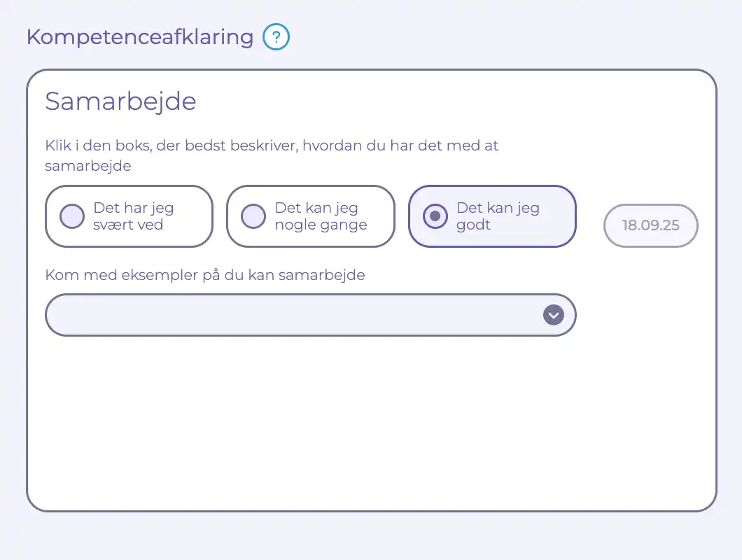Click the Samarbejde card header

[120, 101]
